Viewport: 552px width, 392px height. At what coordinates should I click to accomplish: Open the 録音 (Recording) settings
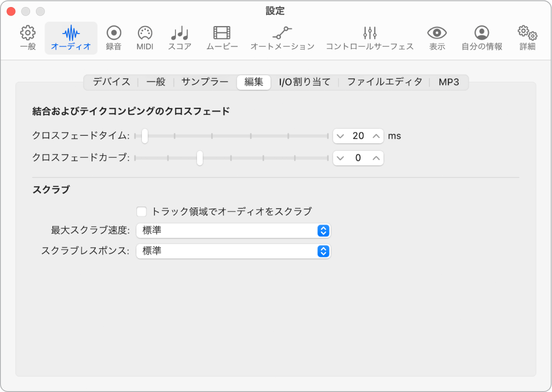[113, 38]
